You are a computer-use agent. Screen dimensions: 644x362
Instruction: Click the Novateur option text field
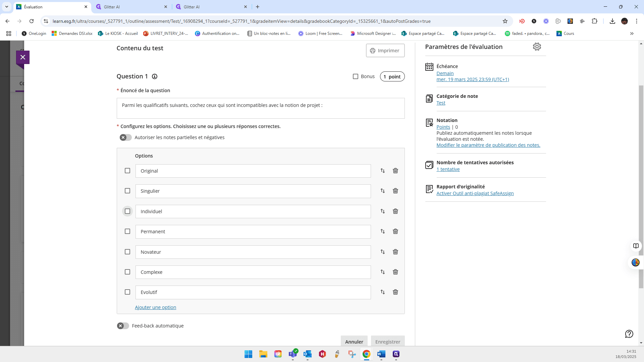pos(253,252)
